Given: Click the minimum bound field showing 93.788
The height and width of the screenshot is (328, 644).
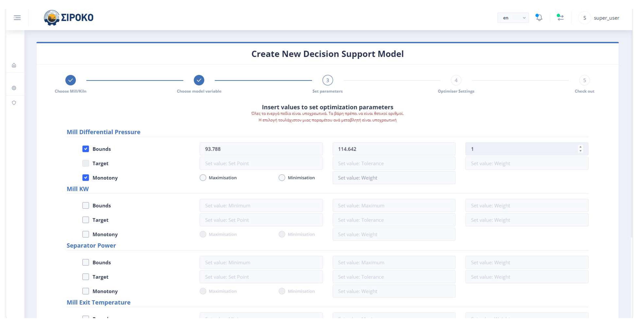Looking at the screenshot, I should (261, 149).
